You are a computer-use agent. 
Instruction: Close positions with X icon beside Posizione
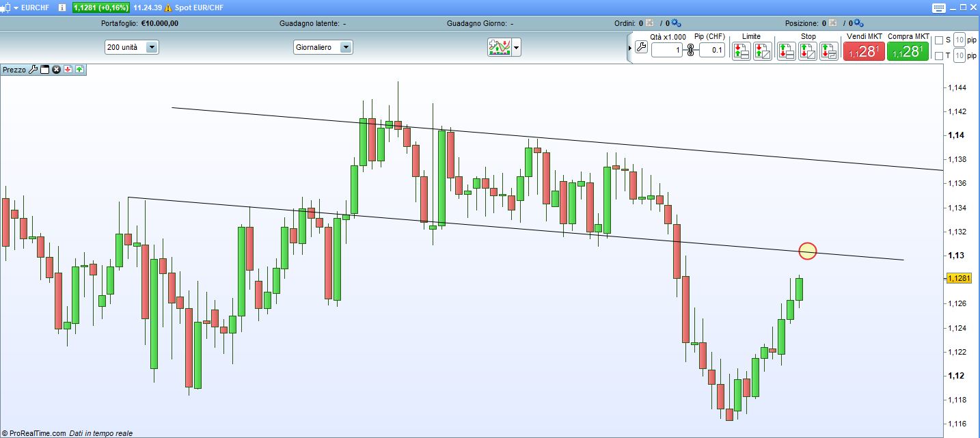832,23
